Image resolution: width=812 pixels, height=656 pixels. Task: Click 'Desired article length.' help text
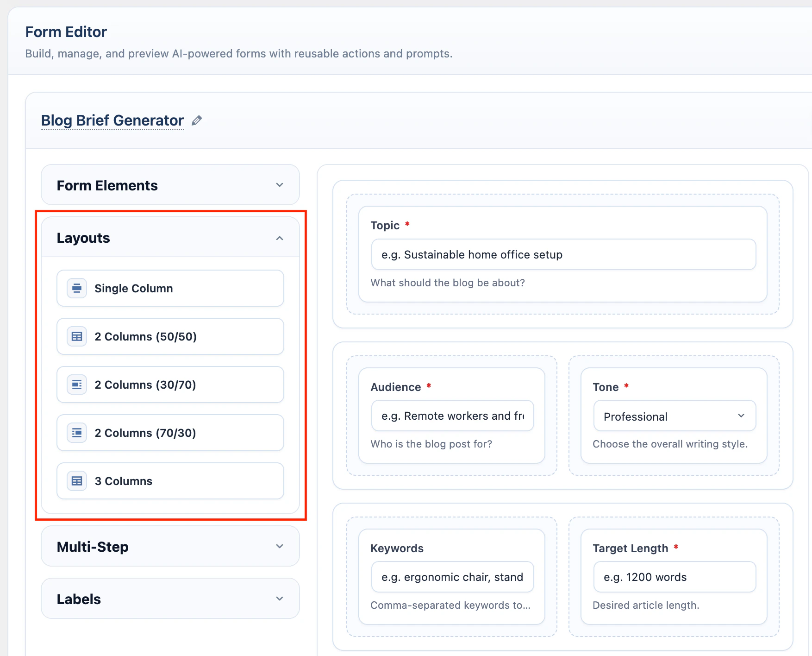click(x=646, y=605)
